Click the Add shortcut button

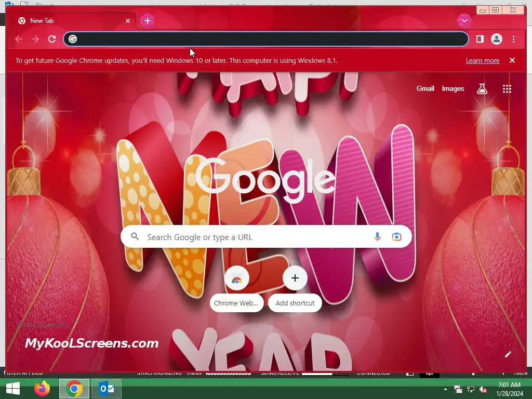pyautogui.click(x=295, y=289)
